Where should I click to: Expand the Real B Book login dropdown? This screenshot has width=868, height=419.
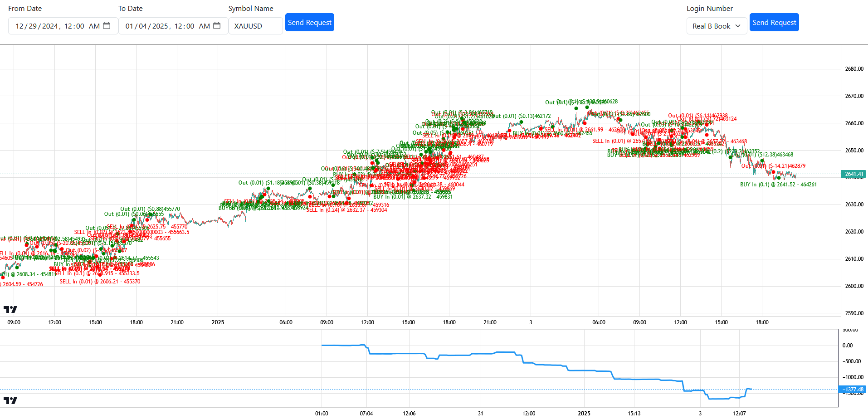(717, 26)
